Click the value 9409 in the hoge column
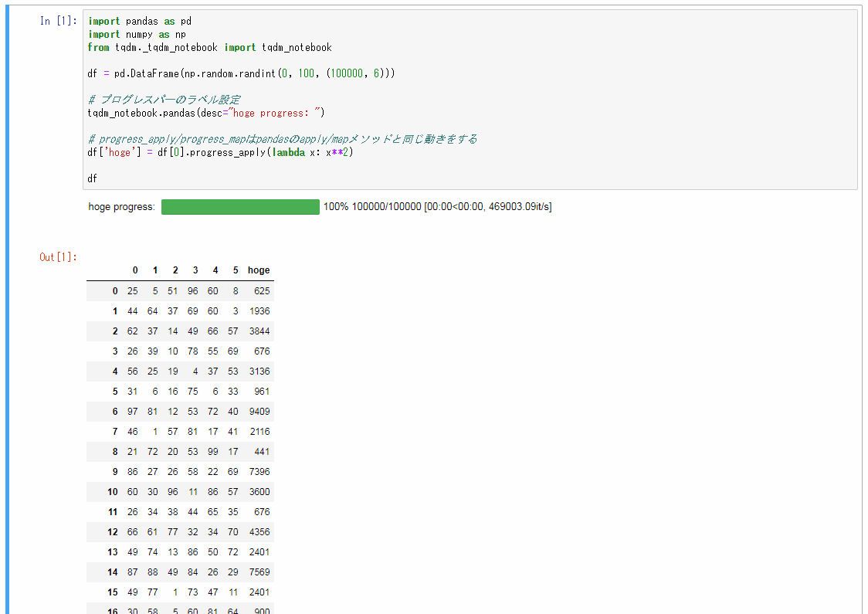Viewport: 868px width, 614px height. point(259,411)
